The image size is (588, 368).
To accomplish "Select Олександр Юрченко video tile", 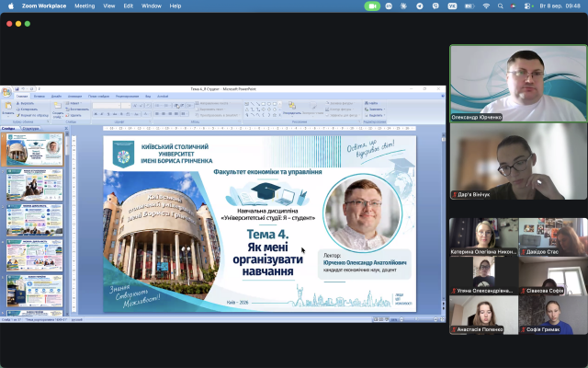I will [x=518, y=84].
